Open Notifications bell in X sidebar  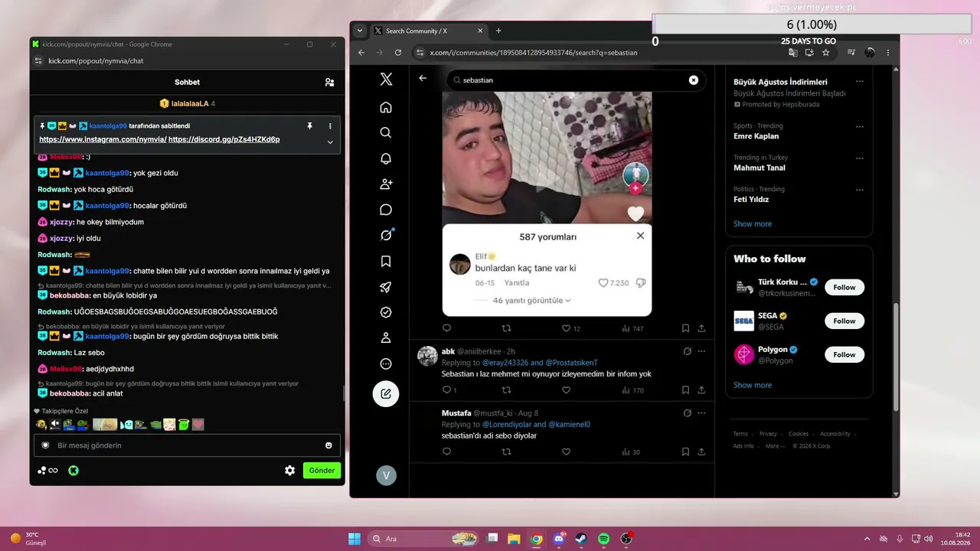click(x=386, y=158)
